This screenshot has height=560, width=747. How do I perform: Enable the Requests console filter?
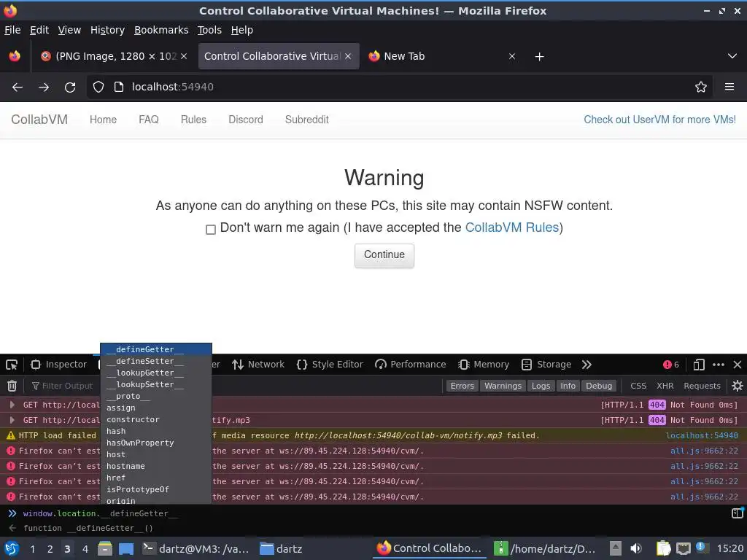coord(702,386)
